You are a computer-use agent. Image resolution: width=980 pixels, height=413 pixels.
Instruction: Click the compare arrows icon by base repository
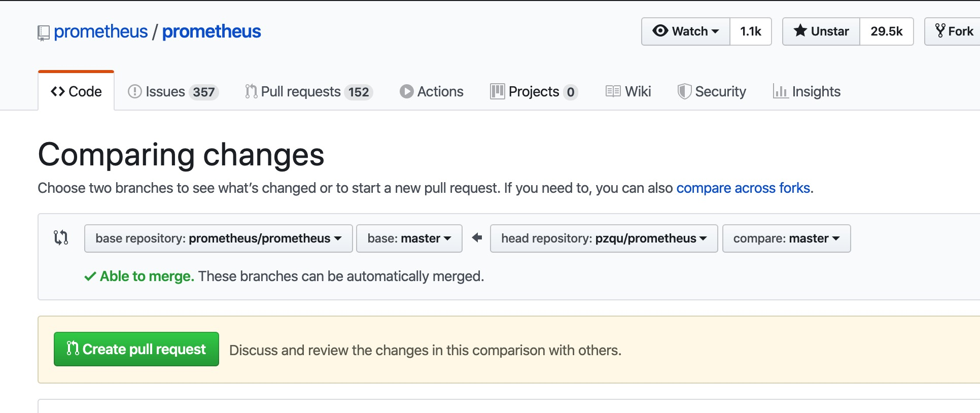click(x=61, y=237)
